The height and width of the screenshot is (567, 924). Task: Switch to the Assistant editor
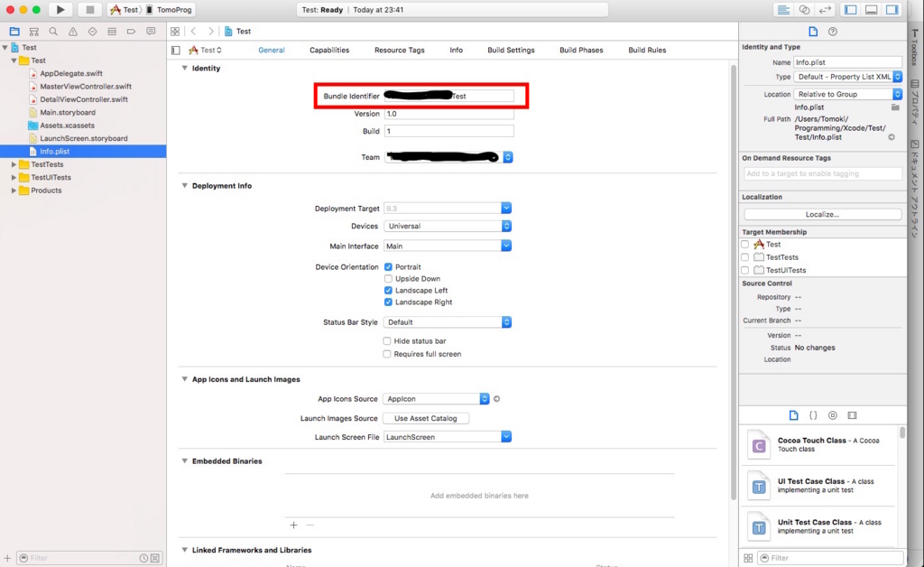(x=804, y=9)
